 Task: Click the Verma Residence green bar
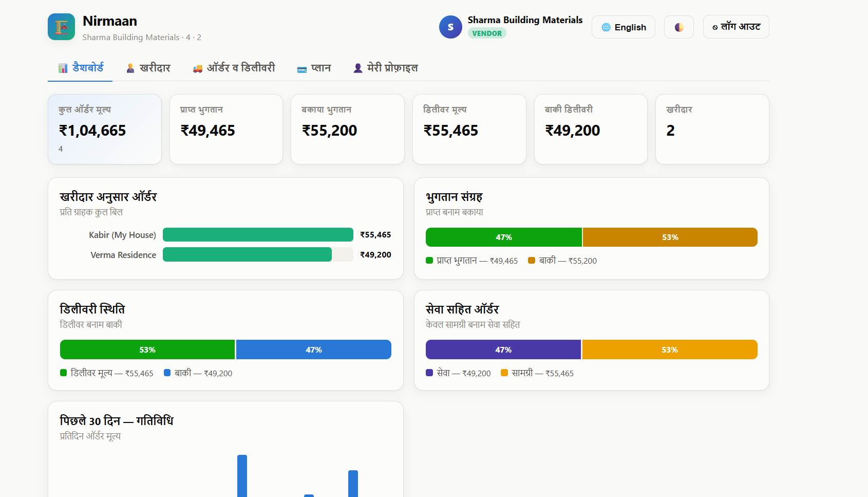(247, 254)
